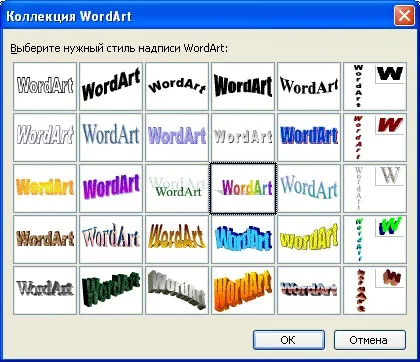Close the Коллекция WordArt dialog

[x=404, y=16]
